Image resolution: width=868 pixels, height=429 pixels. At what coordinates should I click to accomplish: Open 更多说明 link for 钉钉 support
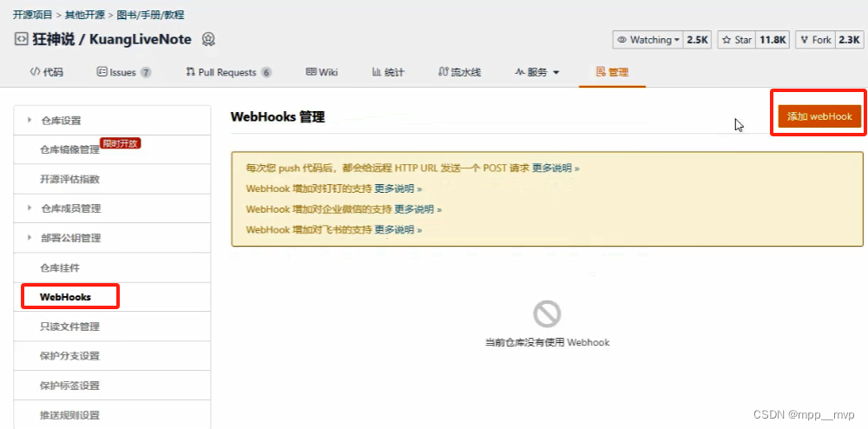pyautogui.click(x=398, y=188)
